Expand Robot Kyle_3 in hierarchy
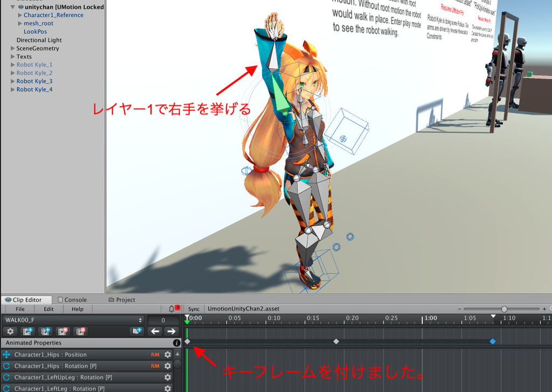 tap(13, 81)
